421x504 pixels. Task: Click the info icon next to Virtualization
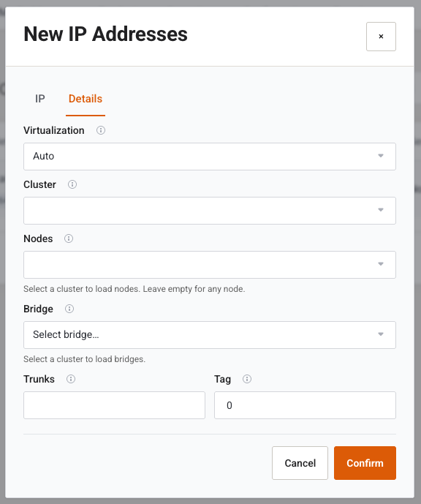(x=101, y=130)
